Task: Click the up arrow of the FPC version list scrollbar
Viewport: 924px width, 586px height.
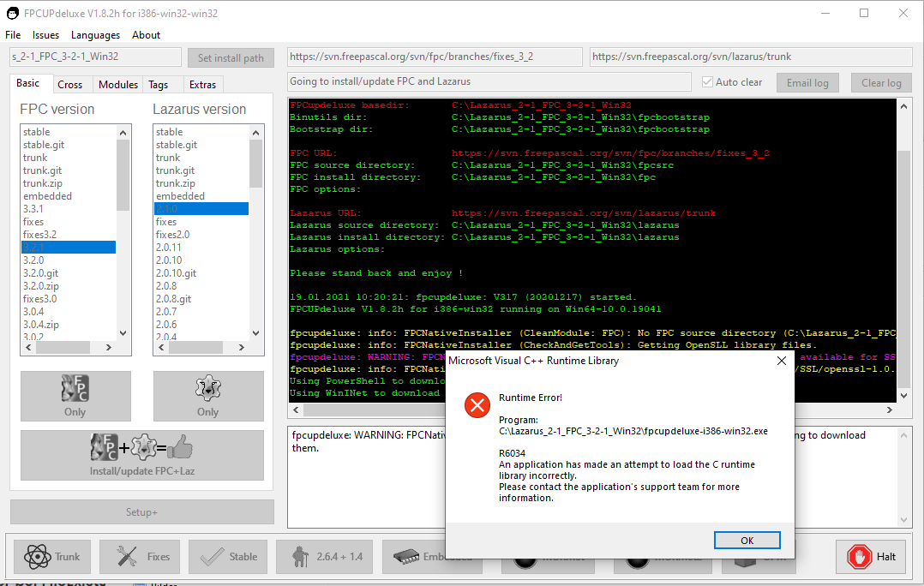Action: (123, 133)
